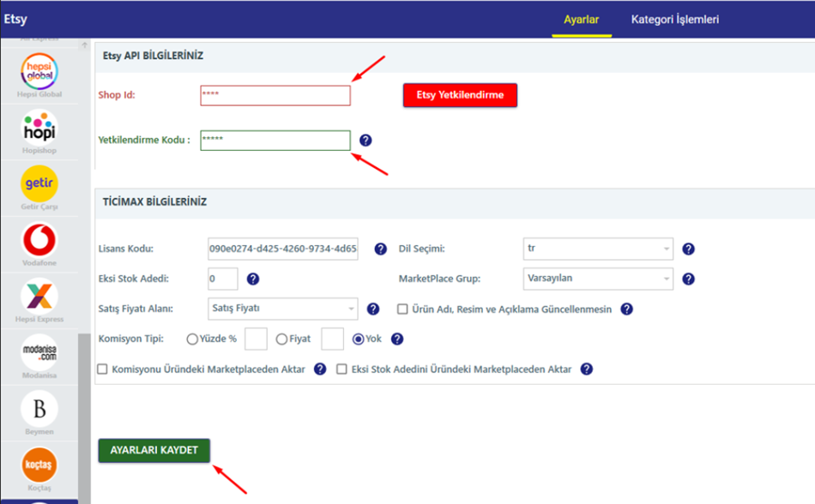
Task: Switch to the Kategori İşlemleri tab
Action: coord(675,20)
